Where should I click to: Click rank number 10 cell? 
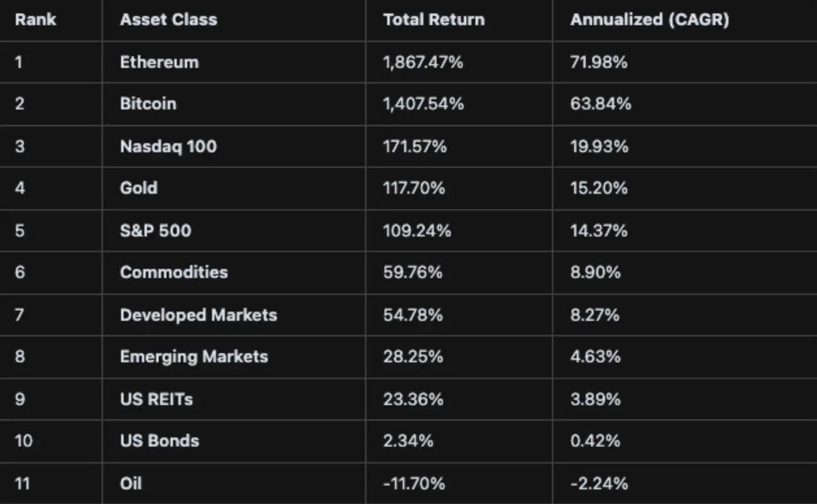23,441
